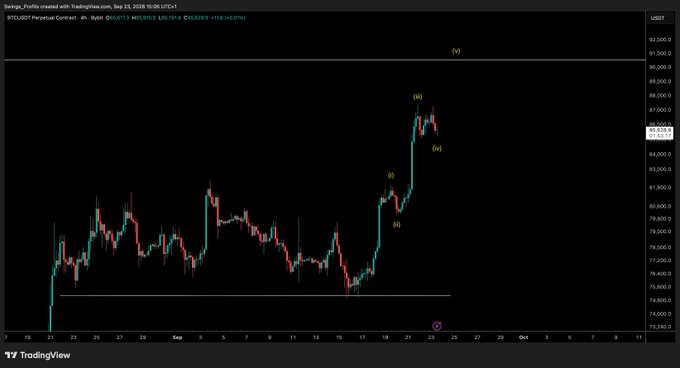680x368 pixels.
Task: Click the current price tag 85,628.9
Action: point(660,130)
